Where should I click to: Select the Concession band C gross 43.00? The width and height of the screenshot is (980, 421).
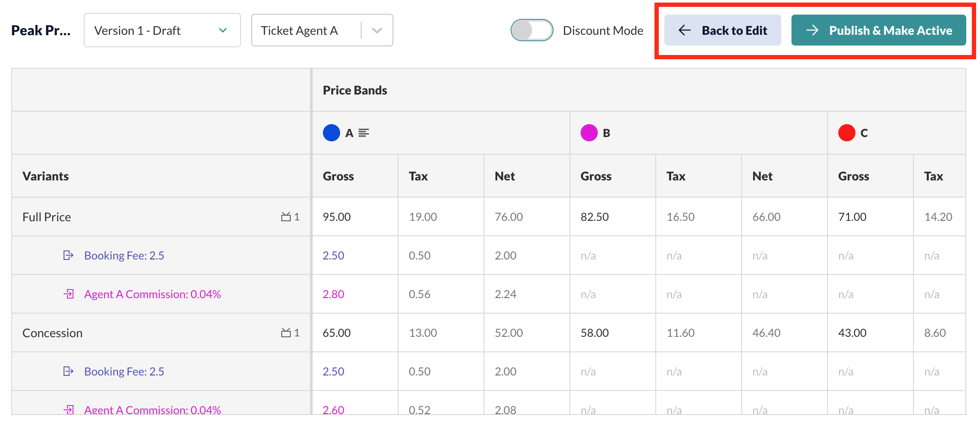(x=852, y=333)
